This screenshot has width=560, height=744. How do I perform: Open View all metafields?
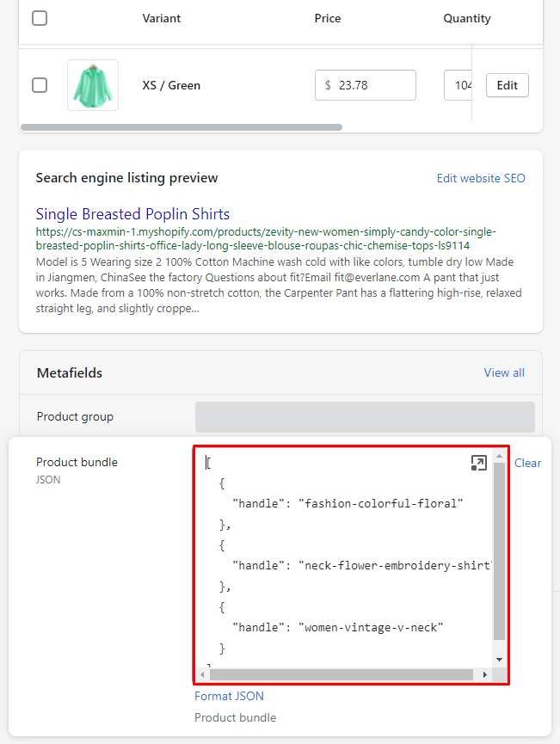pyautogui.click(x=504, y=372)
